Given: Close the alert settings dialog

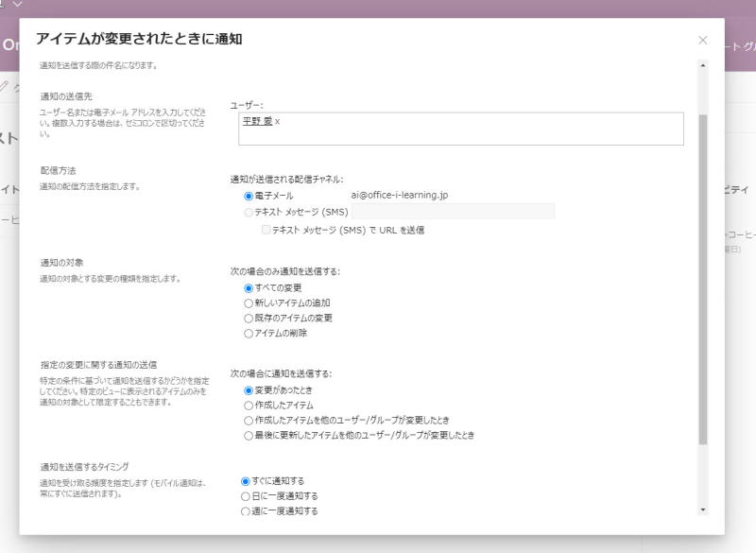Looking at the screenshot, I should point(702,40).
